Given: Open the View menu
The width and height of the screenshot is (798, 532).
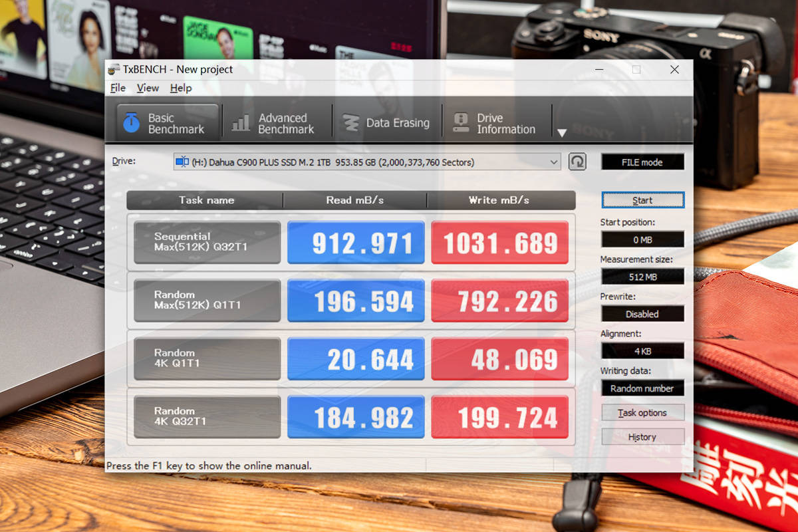Looking at the screenshot, I should click(148, 88).
